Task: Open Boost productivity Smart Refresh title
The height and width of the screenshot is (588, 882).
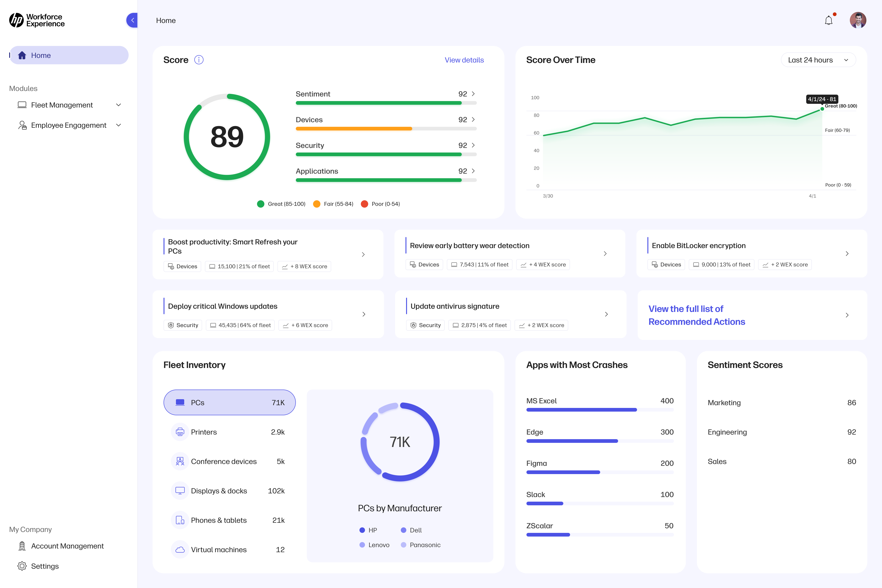Action: (233, 246)
